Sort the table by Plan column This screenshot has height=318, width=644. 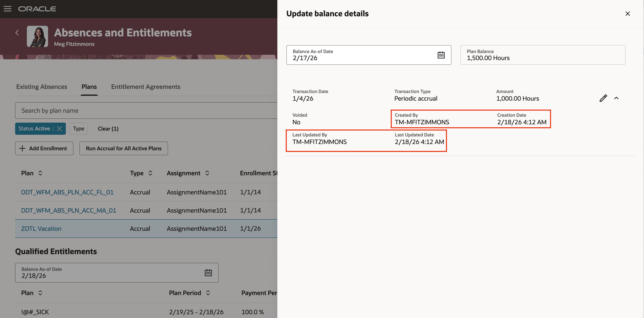[40, 173]
